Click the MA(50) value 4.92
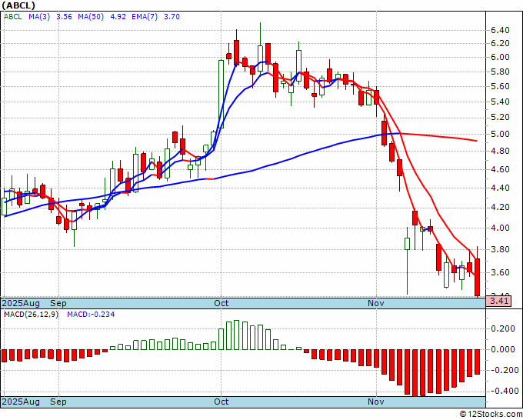Image resolution: width=523 pixels, height=420 pixels. click(118, 17)
